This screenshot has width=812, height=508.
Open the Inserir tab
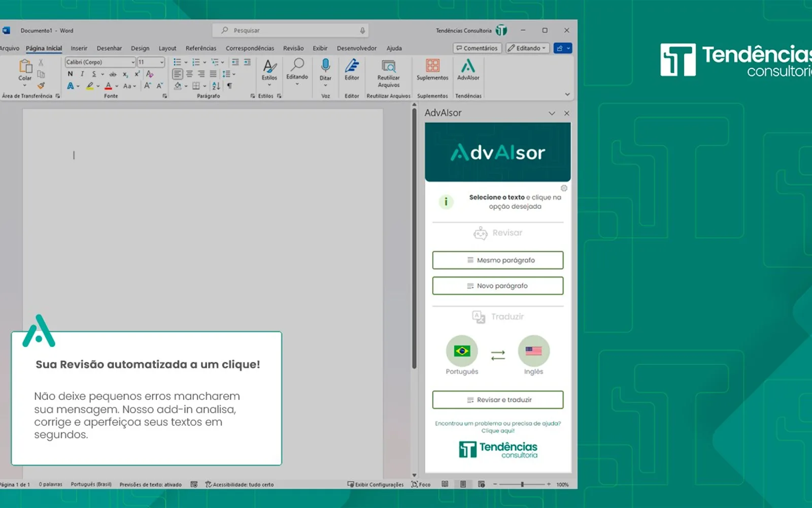click(x=79, y=48)
